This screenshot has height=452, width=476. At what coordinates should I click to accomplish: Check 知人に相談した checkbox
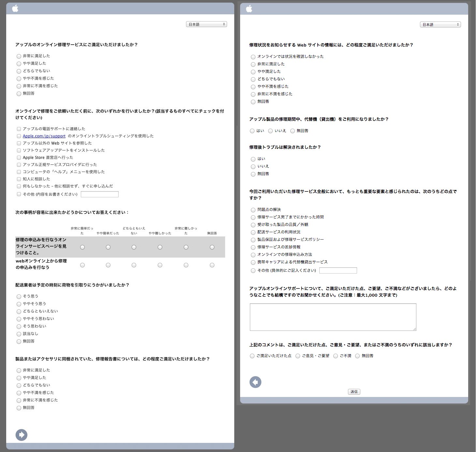[19, 179]
